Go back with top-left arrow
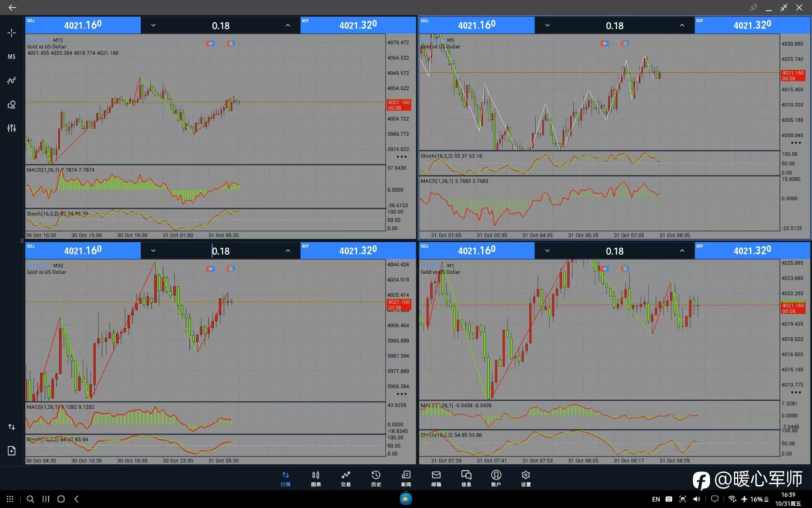Screen dimensions: 812x508 (x=12, y=8)
